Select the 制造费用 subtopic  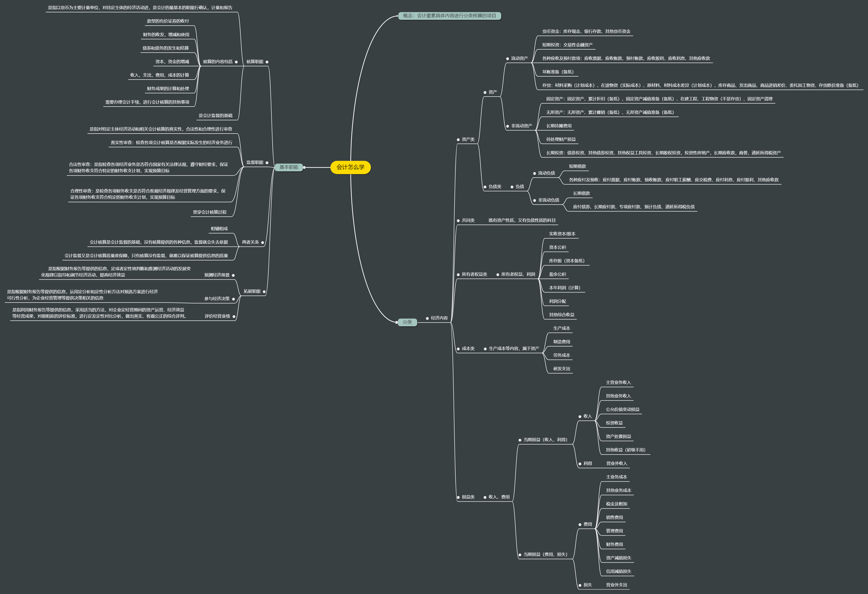pos(562,342)
